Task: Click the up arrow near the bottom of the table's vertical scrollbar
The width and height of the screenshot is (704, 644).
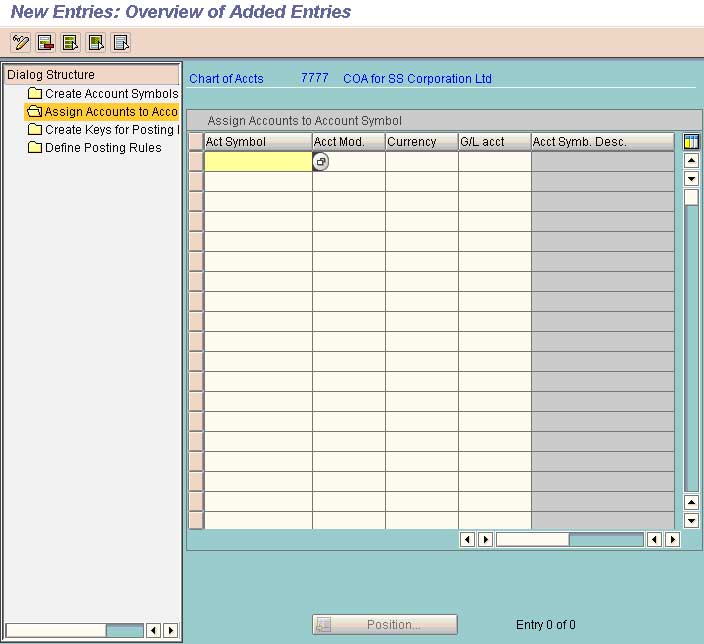Action: [x=691, y=503]
